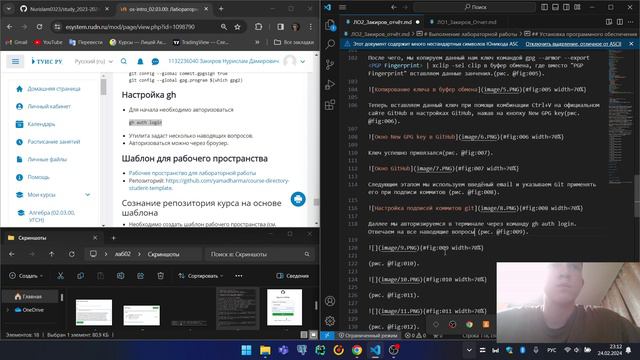
Task: Bookmark this page with the star
Action: [237, 27]
